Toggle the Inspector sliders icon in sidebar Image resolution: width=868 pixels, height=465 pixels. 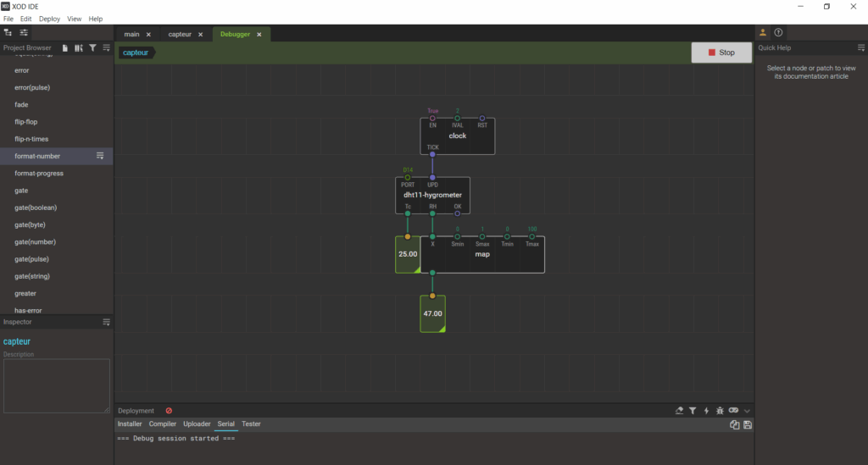coord(24,33)
